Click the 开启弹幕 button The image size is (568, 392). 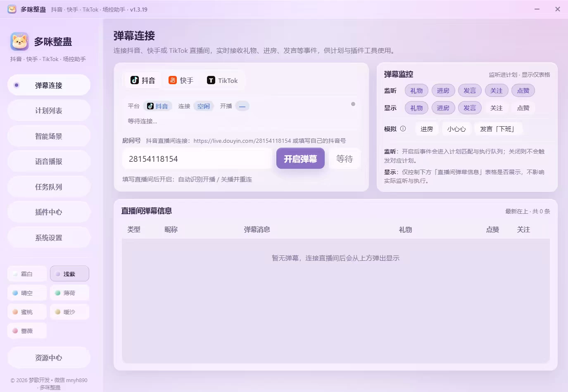point(300,159)
